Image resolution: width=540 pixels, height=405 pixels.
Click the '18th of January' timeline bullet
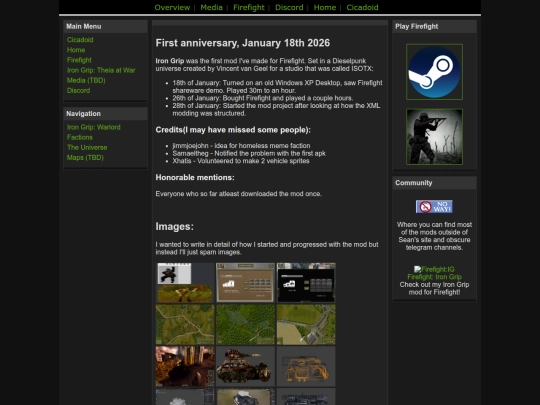[277, 87]
